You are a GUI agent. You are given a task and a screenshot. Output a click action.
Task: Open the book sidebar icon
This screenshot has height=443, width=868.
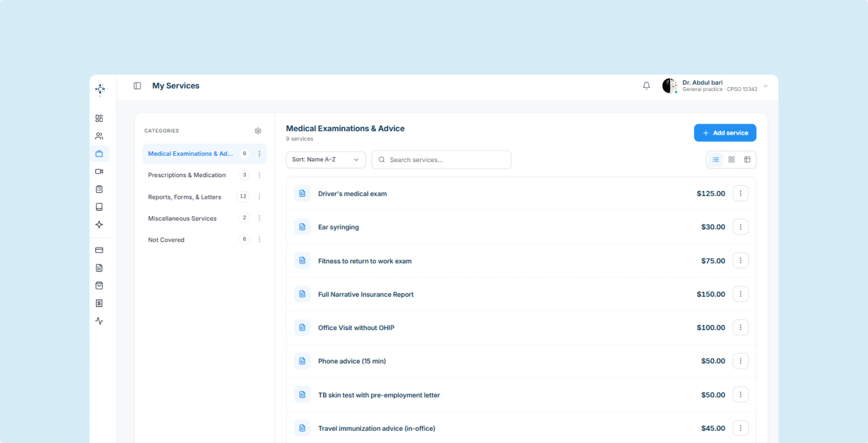pos(99,207)
